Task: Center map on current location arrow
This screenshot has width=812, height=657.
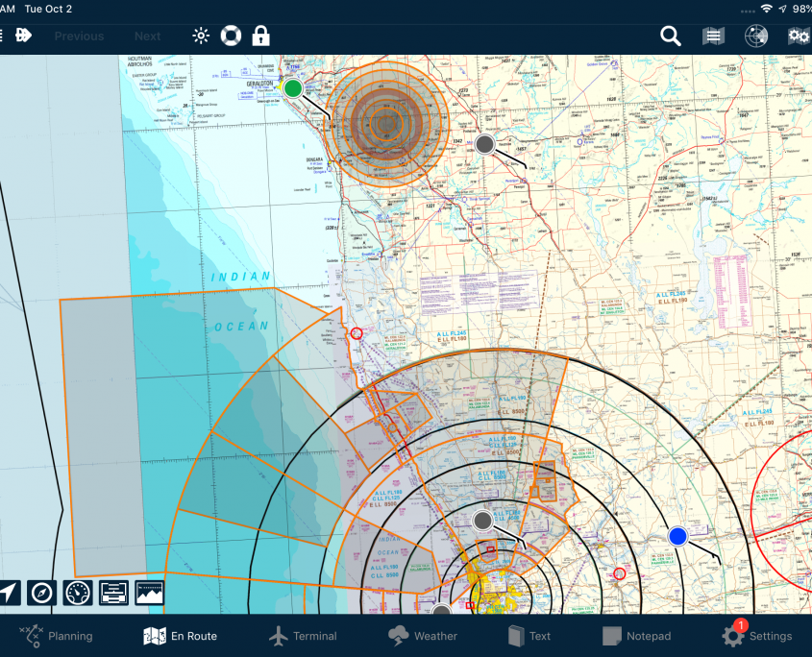Action: tap(9, 593)
